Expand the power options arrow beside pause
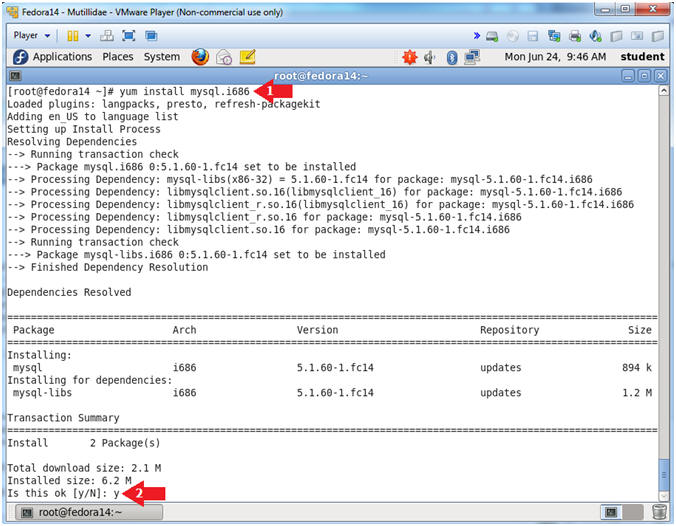The image size is (676, 526). 88,35
